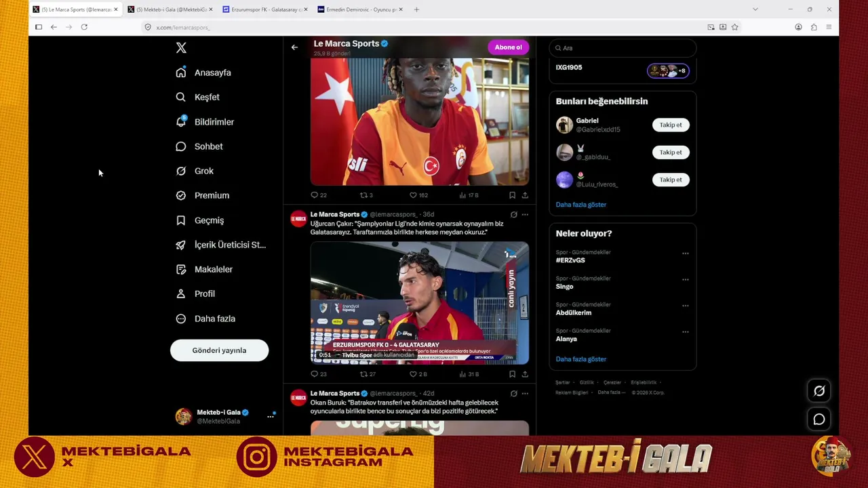868x488 pixels.
Task: Repost the Uğurcan Çakır tweet
Action: point(368,374)
